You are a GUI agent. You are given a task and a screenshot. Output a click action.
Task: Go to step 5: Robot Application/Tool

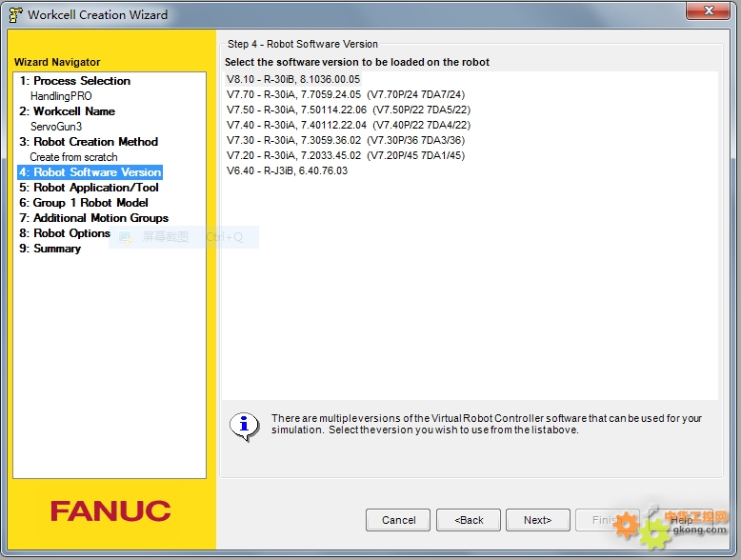pos(89,188)
